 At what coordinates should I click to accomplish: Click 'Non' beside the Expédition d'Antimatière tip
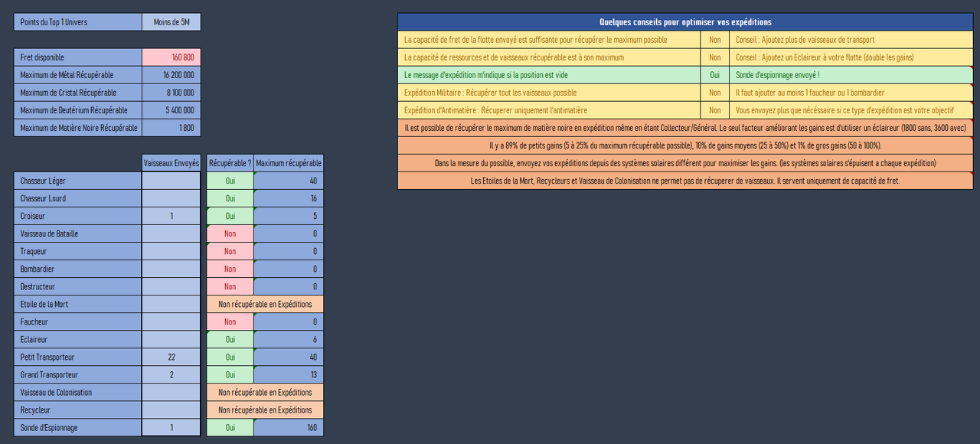[x=714, y=110]
